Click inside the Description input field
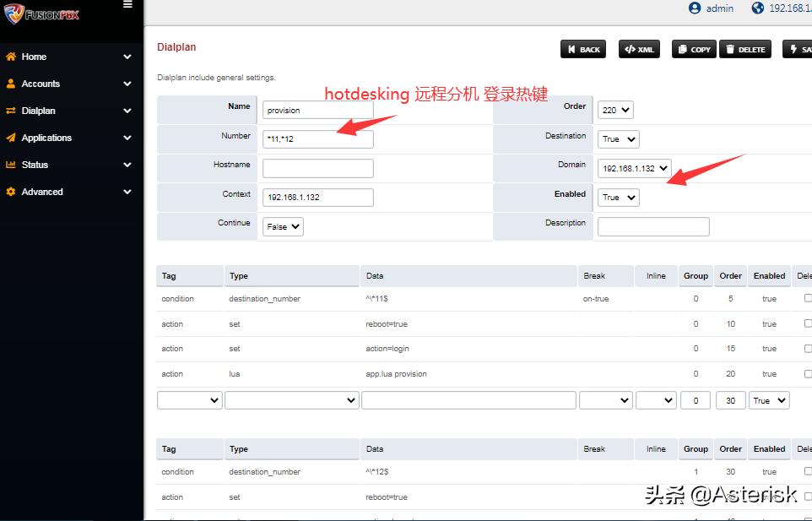 652,226
